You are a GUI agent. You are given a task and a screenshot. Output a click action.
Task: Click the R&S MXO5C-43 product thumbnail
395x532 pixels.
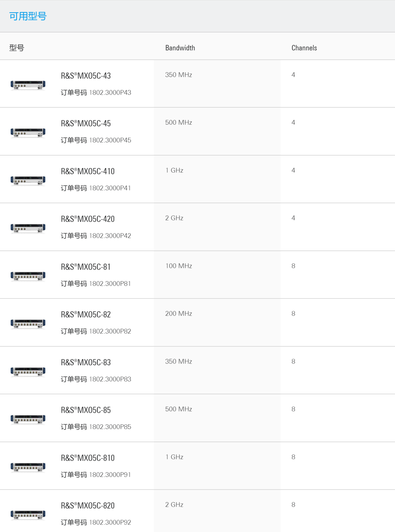[28, 85]
